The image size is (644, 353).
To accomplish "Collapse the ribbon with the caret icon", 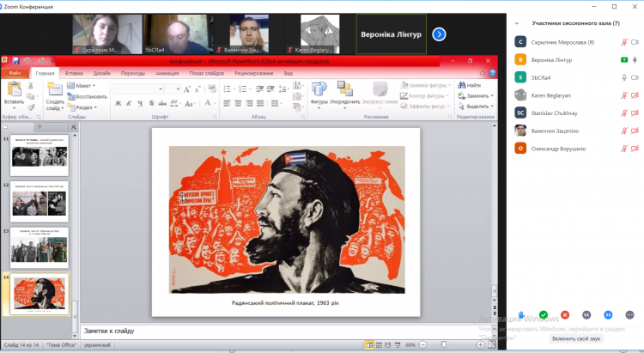I will click(483, 73).
